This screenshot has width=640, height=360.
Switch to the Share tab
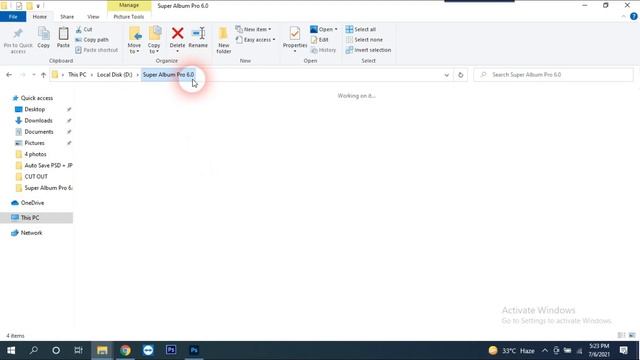[x=67, y=17]
